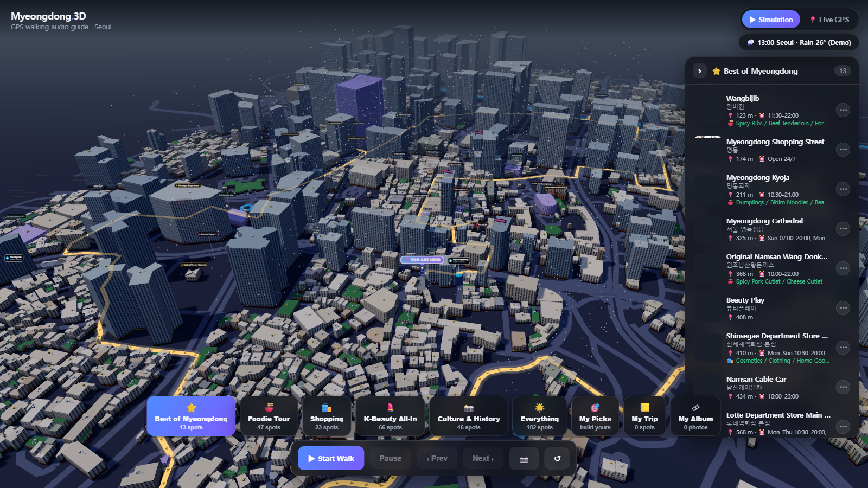Select the Foodie Tour category
This screenshot has height=488, width=868.
[269, 416]
